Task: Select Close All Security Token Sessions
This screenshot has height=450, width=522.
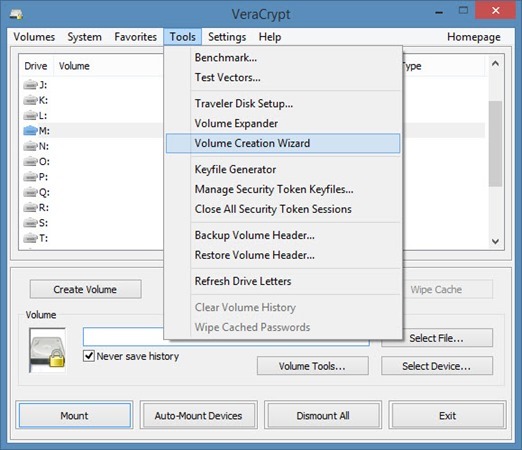Action: coord(283,209)
